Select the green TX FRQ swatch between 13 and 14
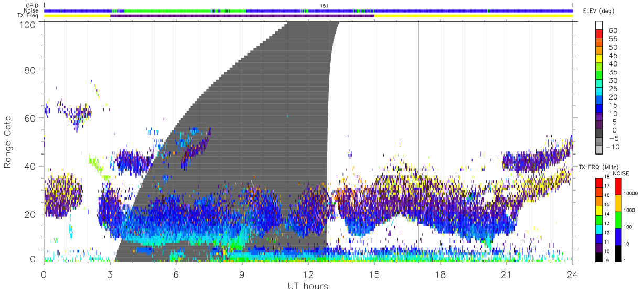The width and height of the screenshot is (644, 297). tap(599, 219)
